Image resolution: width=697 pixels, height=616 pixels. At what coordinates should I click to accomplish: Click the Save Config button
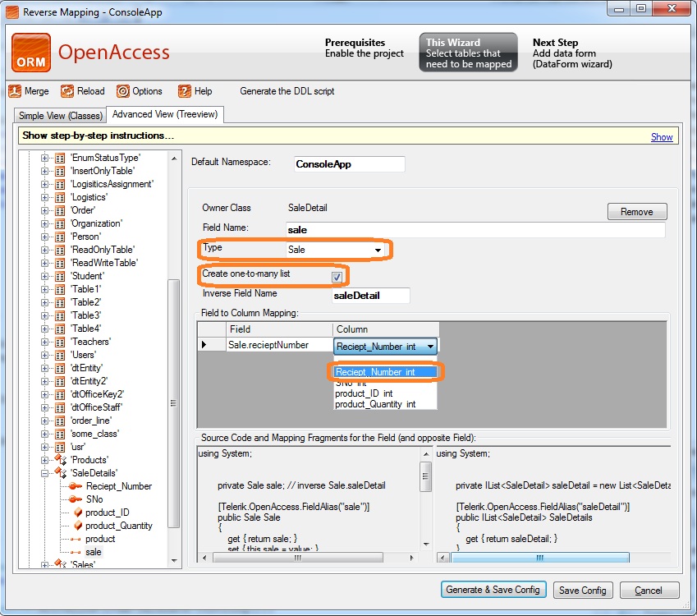(x=583, y=591)
